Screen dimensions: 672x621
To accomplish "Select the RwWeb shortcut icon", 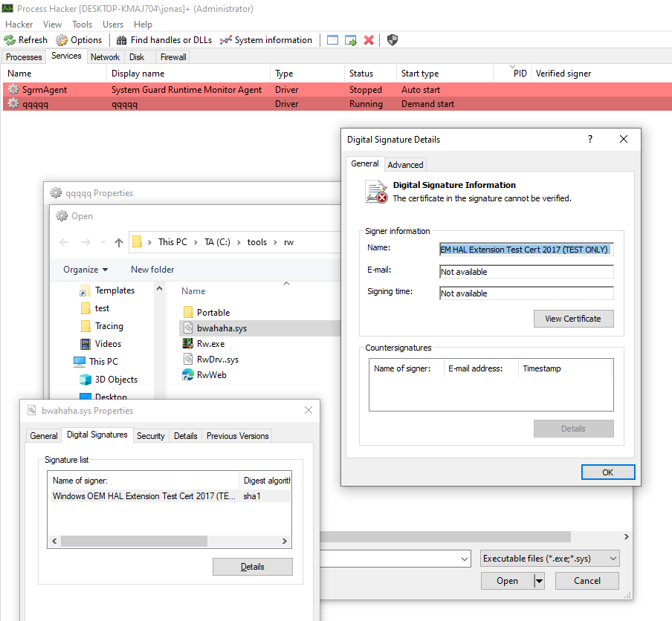I will click(x=188, y=374).
